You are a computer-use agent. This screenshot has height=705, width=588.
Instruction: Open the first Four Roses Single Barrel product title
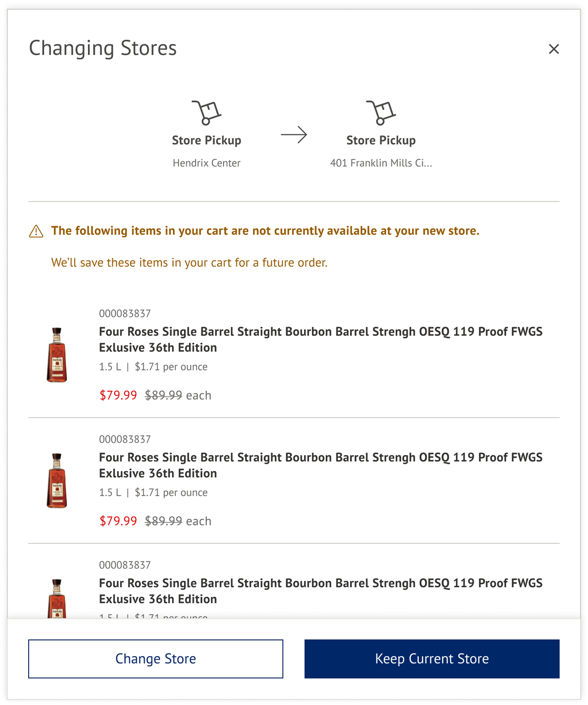(320, 339)
